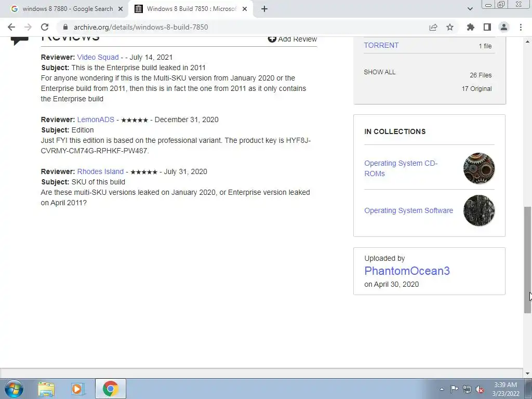
Task: Show hidden tray icons arrow
Action: [x=442, y=389]
